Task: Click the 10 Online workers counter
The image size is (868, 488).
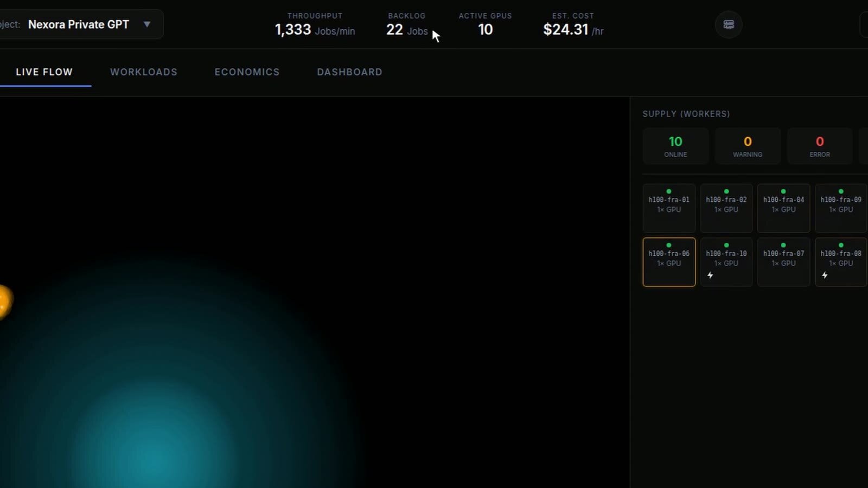Action: click(x=675, y=146)
